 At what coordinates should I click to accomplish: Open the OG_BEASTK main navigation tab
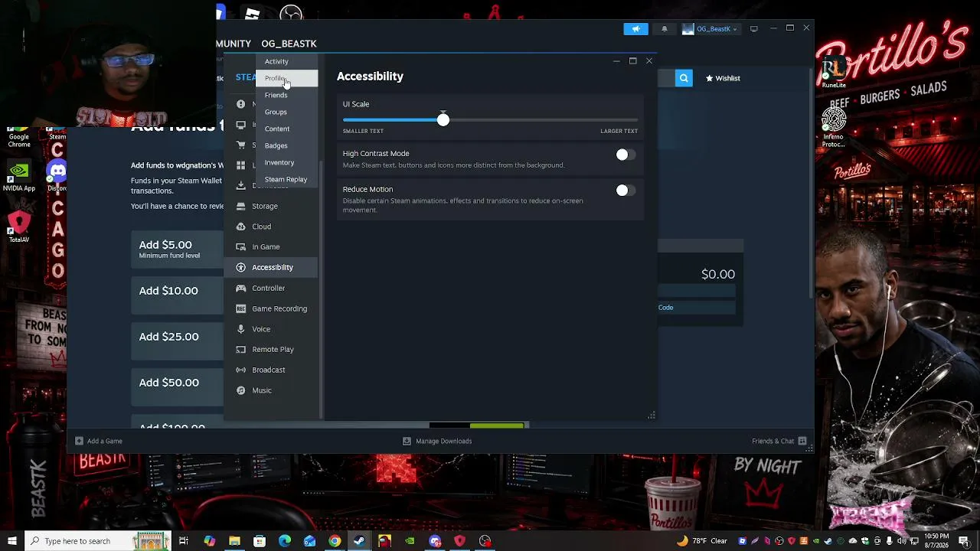[x=289, y=44]
